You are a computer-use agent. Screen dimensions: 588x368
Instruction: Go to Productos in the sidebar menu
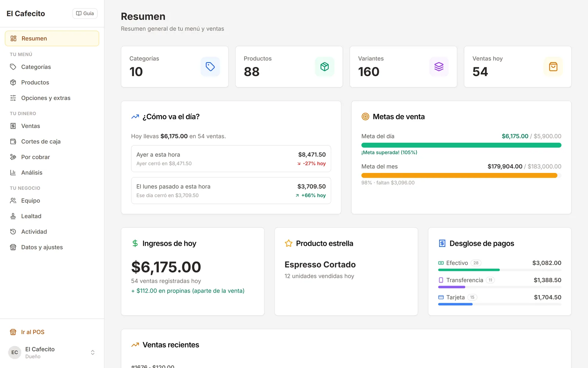52,82
